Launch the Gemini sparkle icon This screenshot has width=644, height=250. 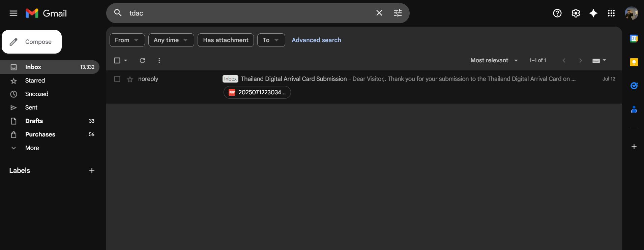click(593, 13)
